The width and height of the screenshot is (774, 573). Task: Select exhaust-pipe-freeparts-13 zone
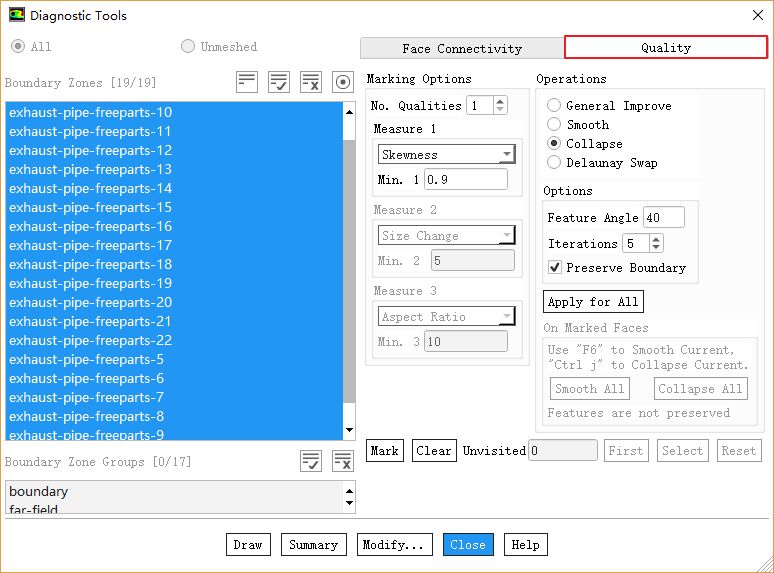pos(174,169)
